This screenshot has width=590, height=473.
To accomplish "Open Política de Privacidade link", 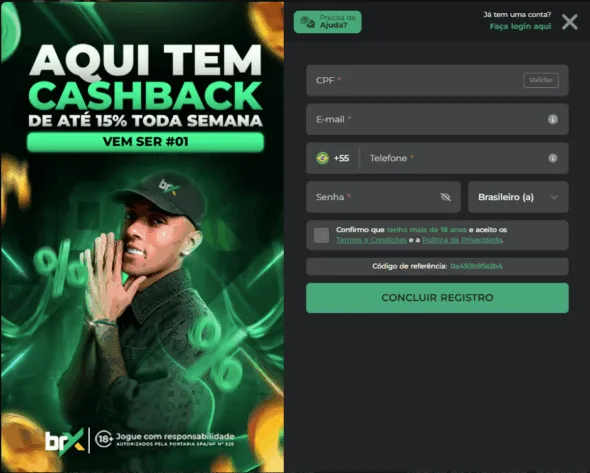I will tap(462, 240).
